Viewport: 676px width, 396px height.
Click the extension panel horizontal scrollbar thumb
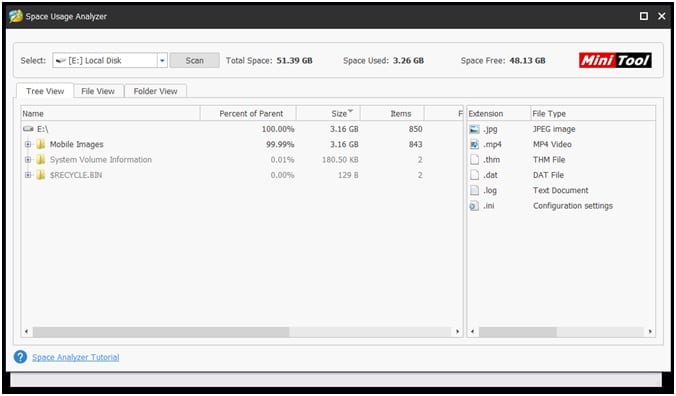[x=518, y=332]
